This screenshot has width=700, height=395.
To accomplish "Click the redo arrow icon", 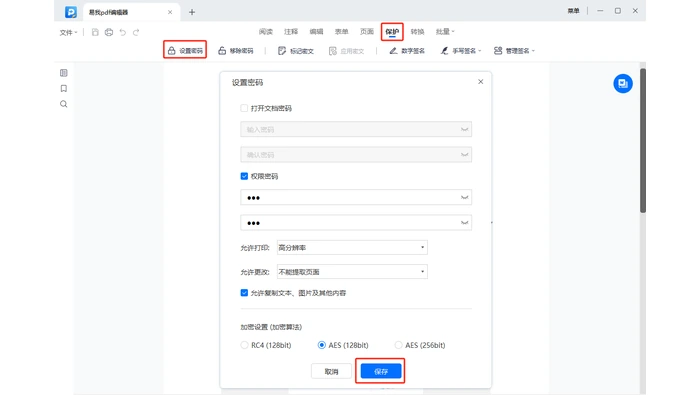I will (136, 32).
